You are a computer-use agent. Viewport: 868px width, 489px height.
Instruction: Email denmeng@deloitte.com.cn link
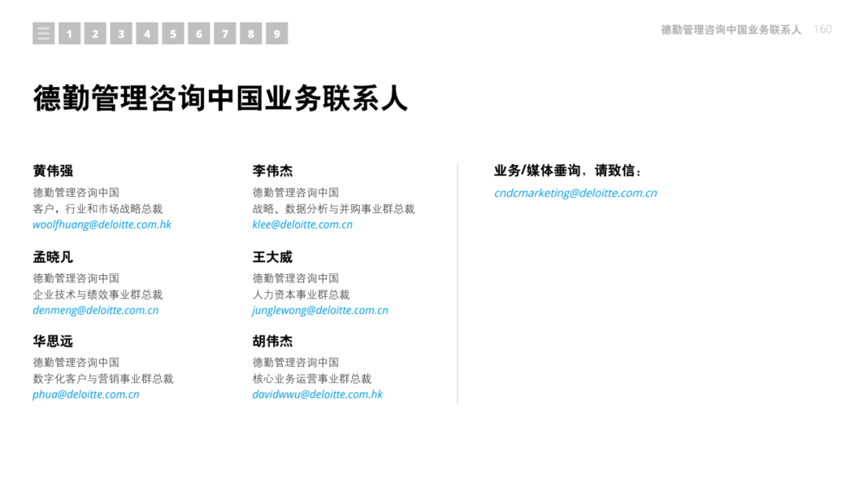(95, 310)
